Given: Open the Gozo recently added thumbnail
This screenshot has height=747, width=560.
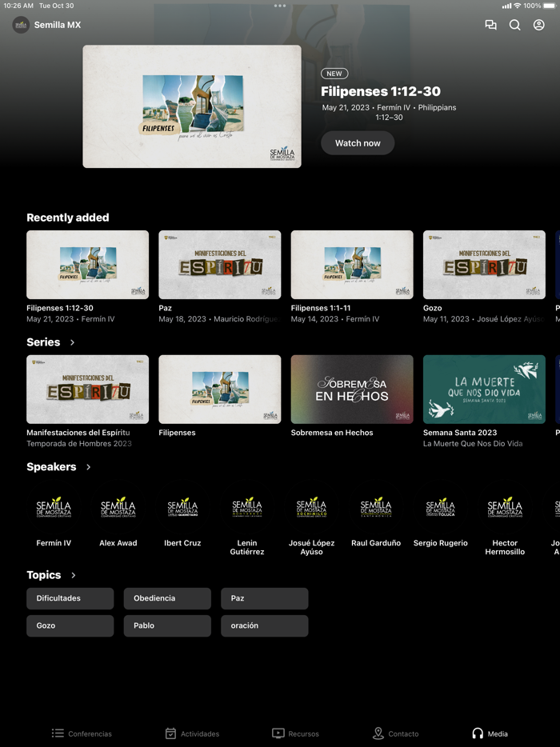Looking at the screenshot, I should tap(484, 265).
